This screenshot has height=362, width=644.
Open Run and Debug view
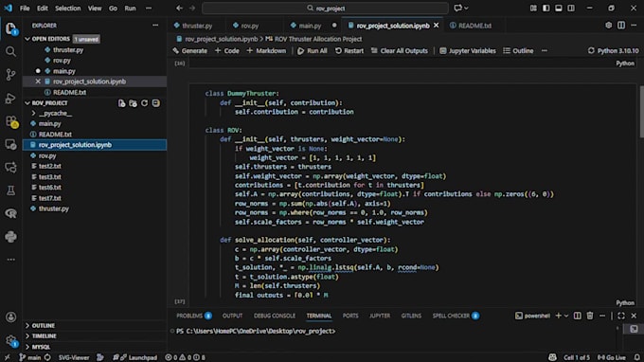point(10,99)
